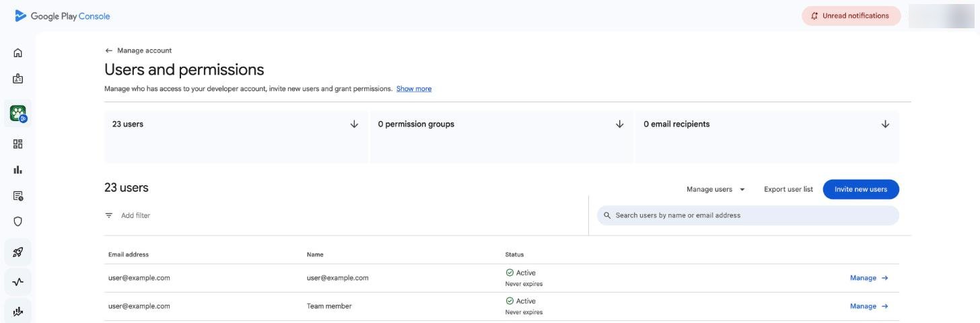
Task: Open the shield policy icon in sidebar
Action: [x=18, y=221]
